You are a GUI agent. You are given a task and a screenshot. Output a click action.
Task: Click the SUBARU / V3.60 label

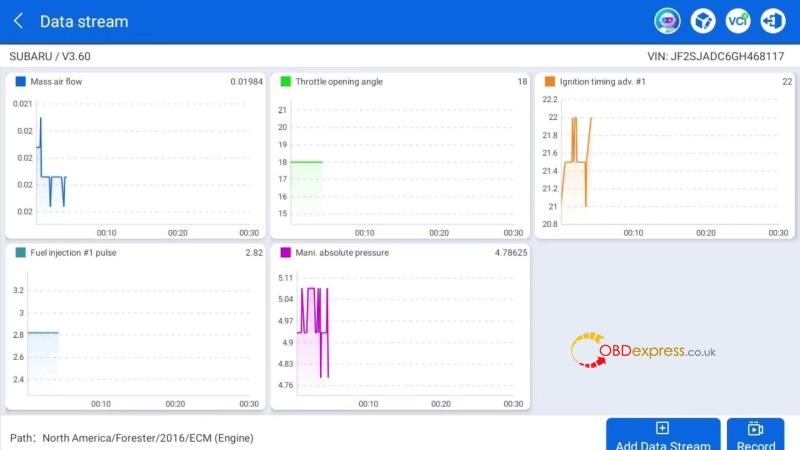[50, 57]
